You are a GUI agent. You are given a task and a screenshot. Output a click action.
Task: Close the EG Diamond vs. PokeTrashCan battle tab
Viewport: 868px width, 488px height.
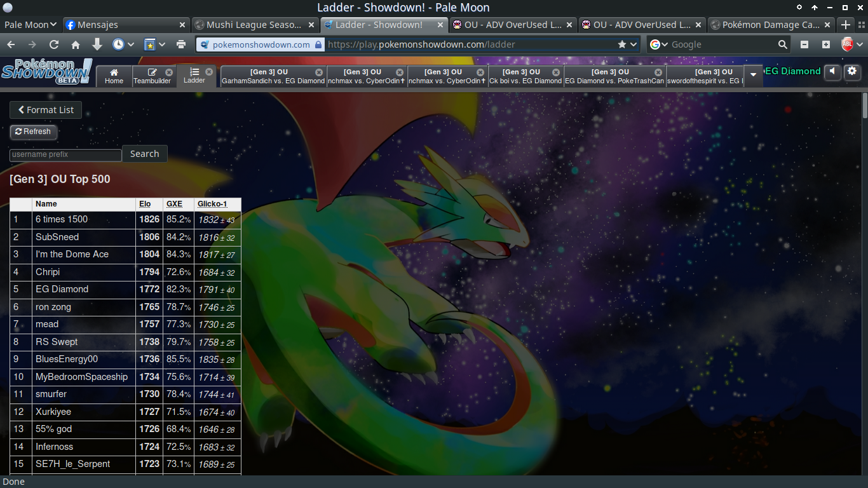click(x=658, y=72)
